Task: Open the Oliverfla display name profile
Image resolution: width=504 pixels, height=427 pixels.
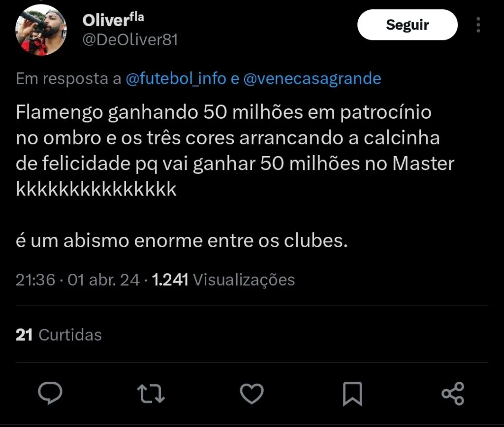Action: pyautogui.click(x=113, y=20)
